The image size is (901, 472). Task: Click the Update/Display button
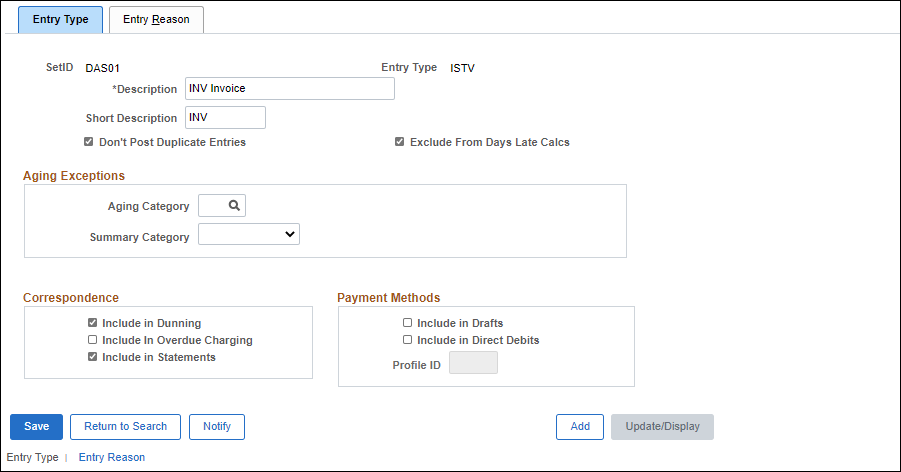[x=662, y=426]
